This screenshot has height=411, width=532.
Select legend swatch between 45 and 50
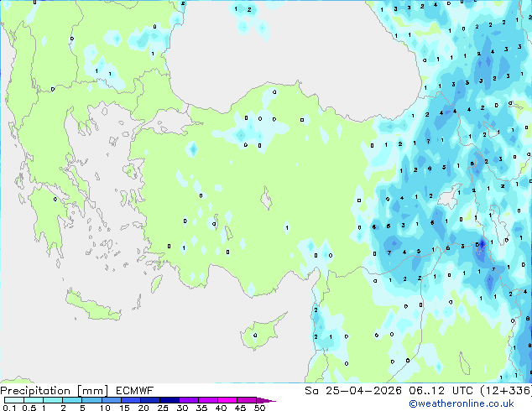pos(247,400)
